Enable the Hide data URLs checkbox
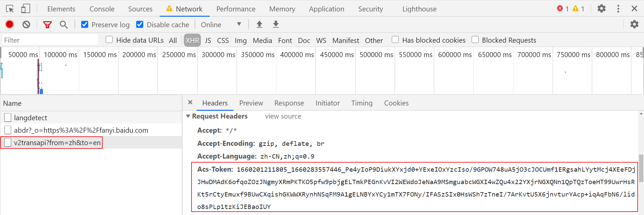The image size is (644, 215). [109, 40]
